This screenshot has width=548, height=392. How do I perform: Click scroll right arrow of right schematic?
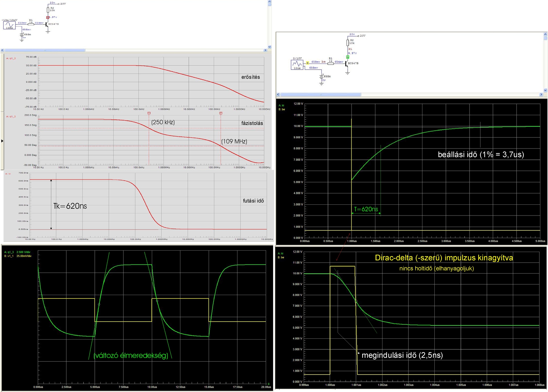[541, 94]
